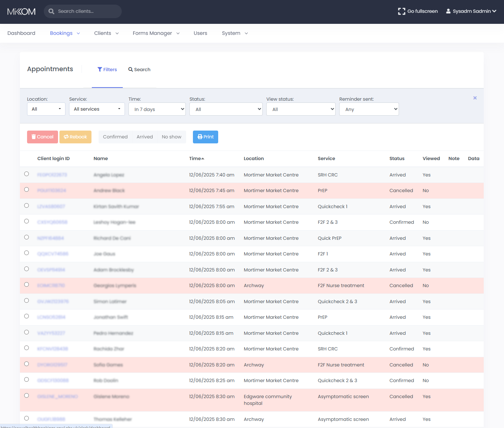Switch to the Search tab

139,70
